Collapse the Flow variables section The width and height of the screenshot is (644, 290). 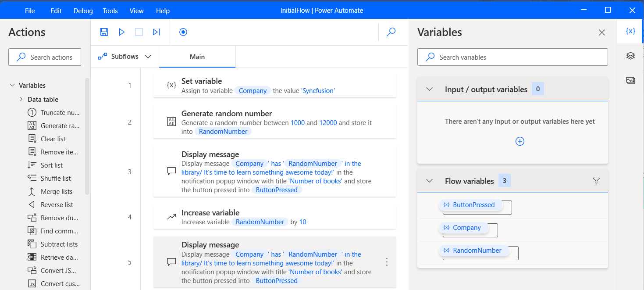click(429, 180)
